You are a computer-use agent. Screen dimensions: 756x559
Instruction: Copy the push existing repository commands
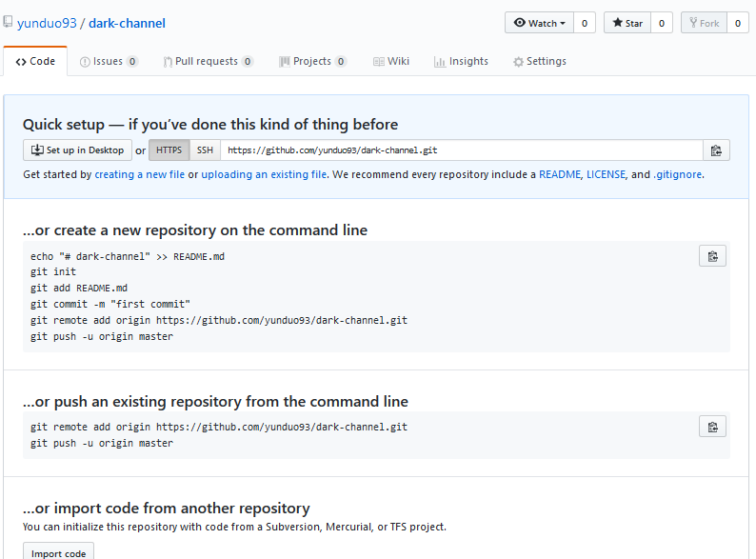(x=713, y=426)
